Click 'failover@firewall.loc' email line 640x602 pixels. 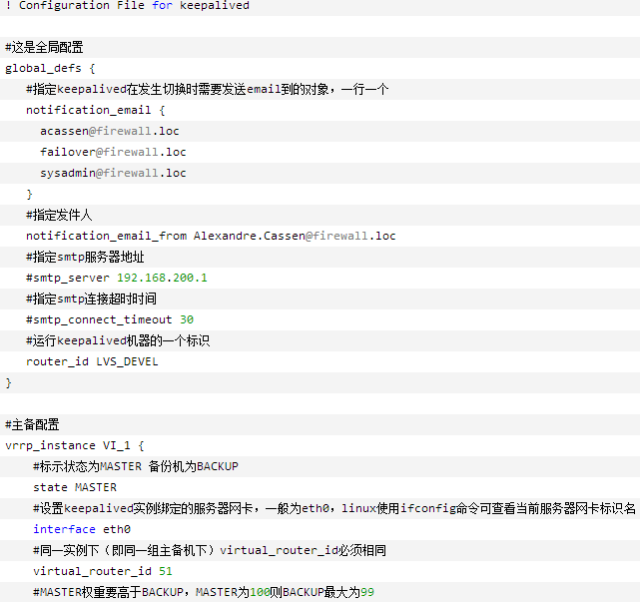113,152
